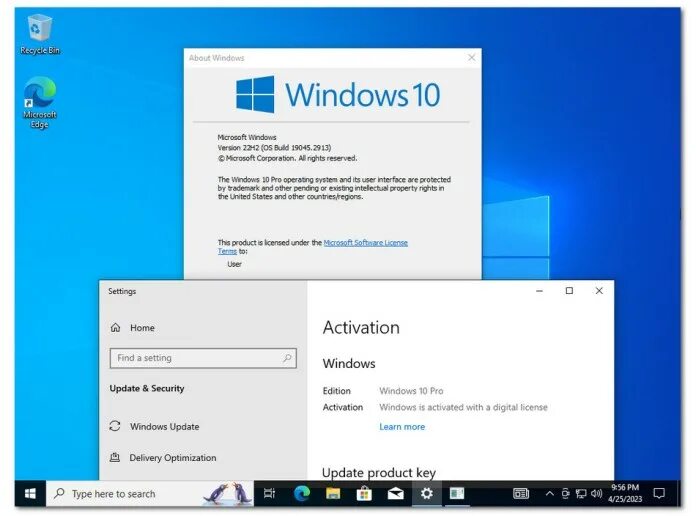Click the search penguins illustration on taskbar
Screen dimensions: 696x516
[227, 493]
